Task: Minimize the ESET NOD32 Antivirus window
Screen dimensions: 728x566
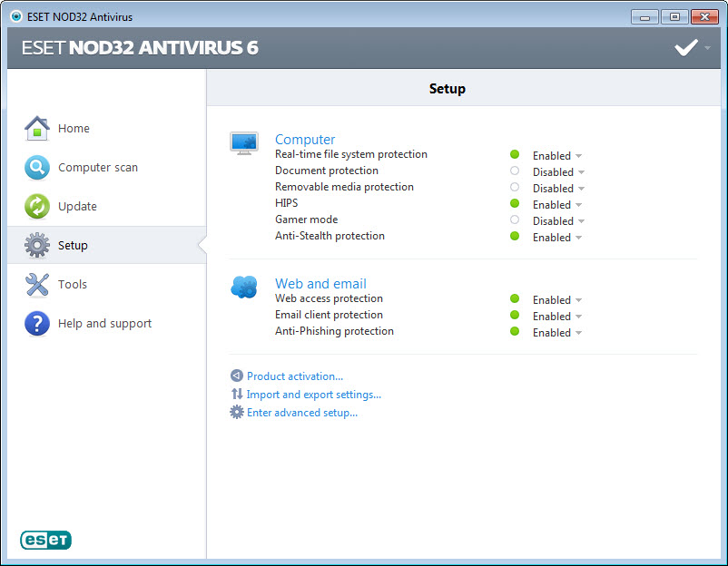Action: tap(644, 17)
